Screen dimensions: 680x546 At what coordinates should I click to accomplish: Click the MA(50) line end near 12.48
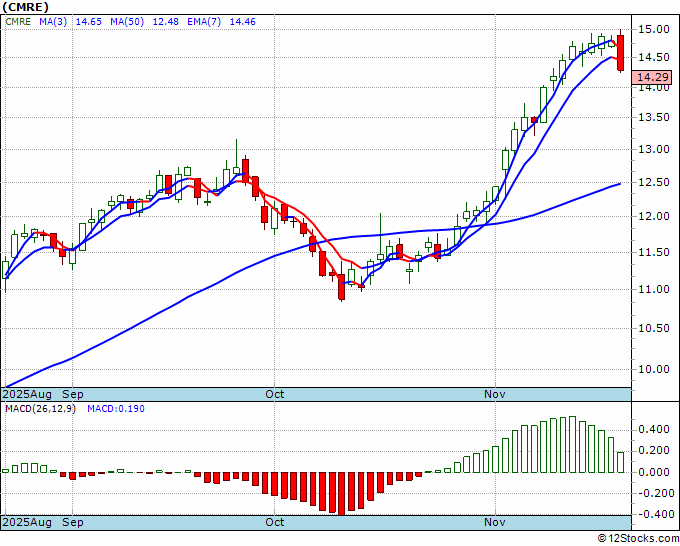[620, 184]
